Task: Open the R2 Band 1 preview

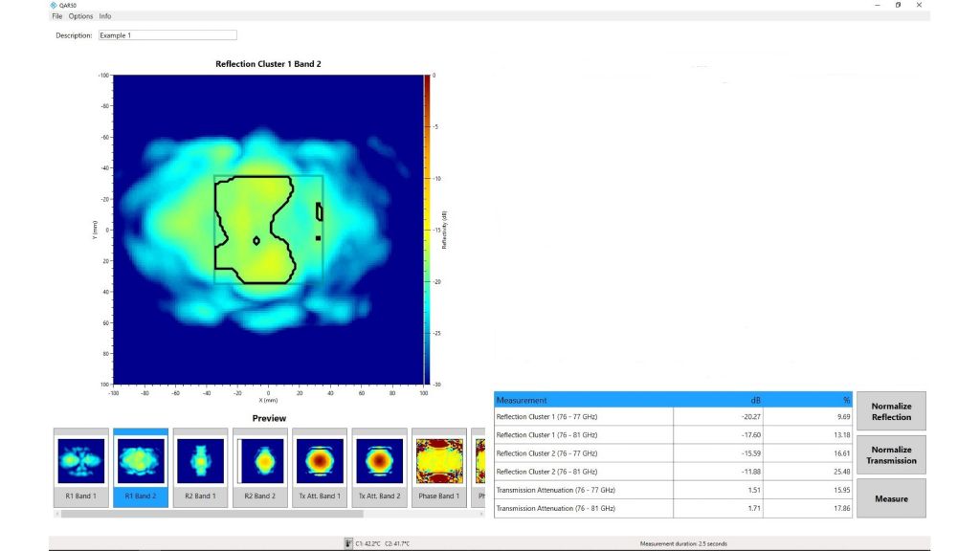Action: pos(201,464)
